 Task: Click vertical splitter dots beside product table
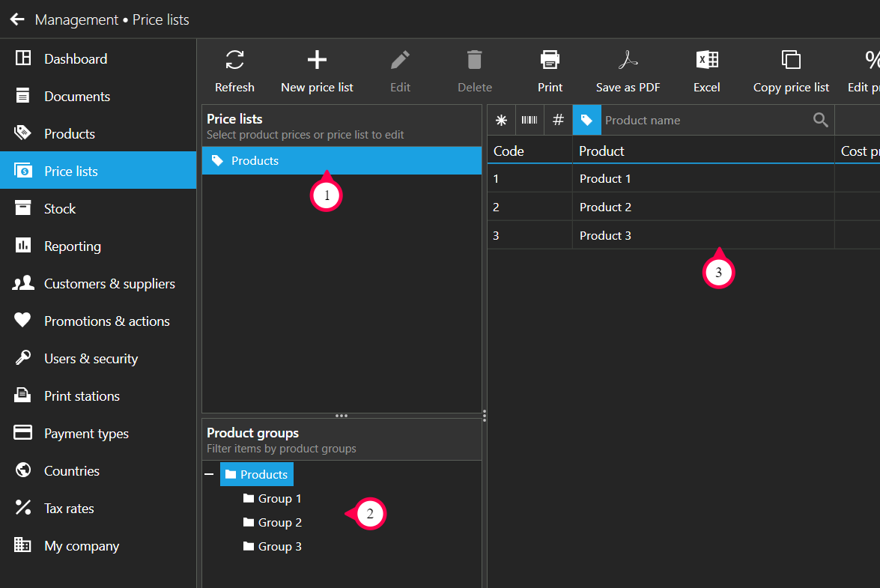pyautogui.click(x=485, y=416)
